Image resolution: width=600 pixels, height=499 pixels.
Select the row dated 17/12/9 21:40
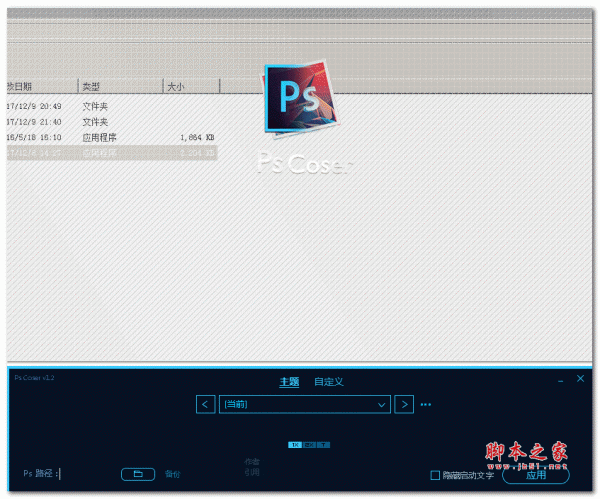coord(112,122)
